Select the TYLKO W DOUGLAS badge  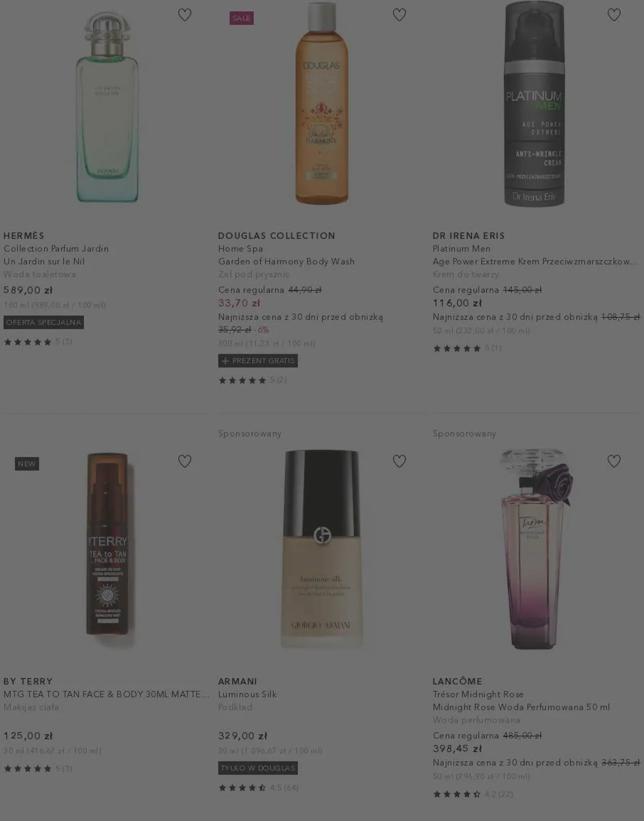pyautogui.click(x=258, y=768)
